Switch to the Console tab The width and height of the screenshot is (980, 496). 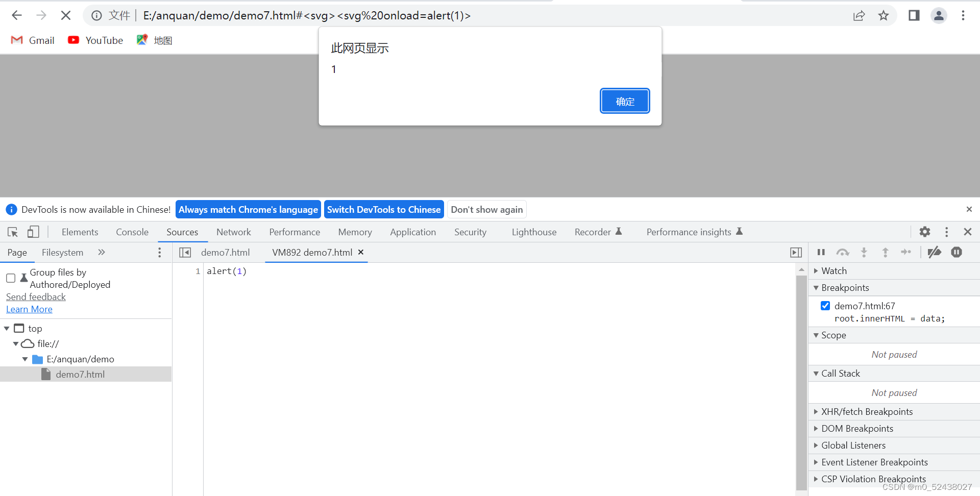click(132, 232)
